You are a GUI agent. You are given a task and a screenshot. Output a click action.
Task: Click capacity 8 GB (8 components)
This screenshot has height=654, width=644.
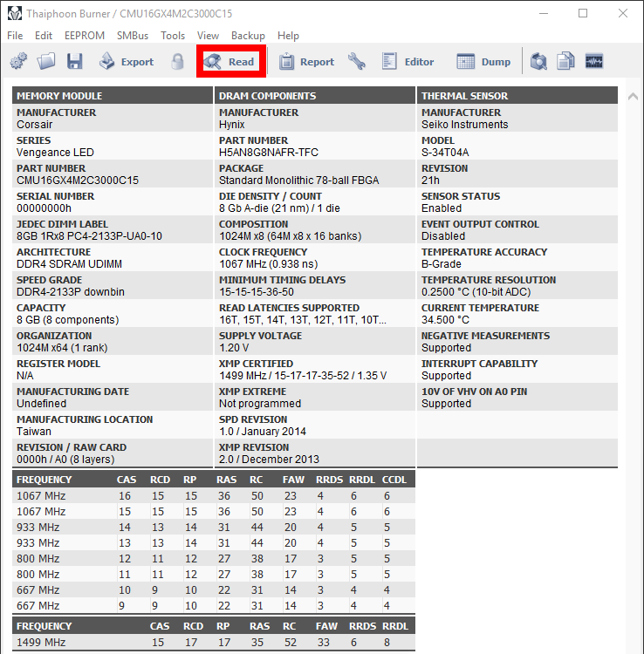click(67, 320)
